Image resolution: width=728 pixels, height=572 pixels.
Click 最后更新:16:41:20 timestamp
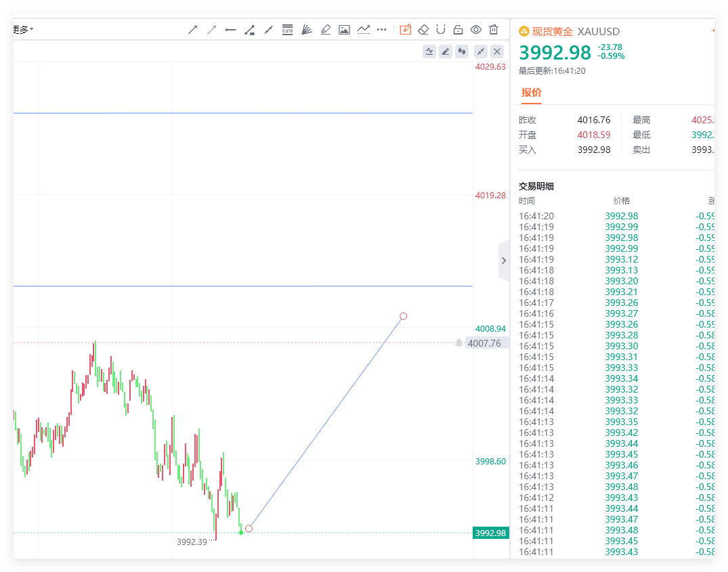[x=552, y=71]
